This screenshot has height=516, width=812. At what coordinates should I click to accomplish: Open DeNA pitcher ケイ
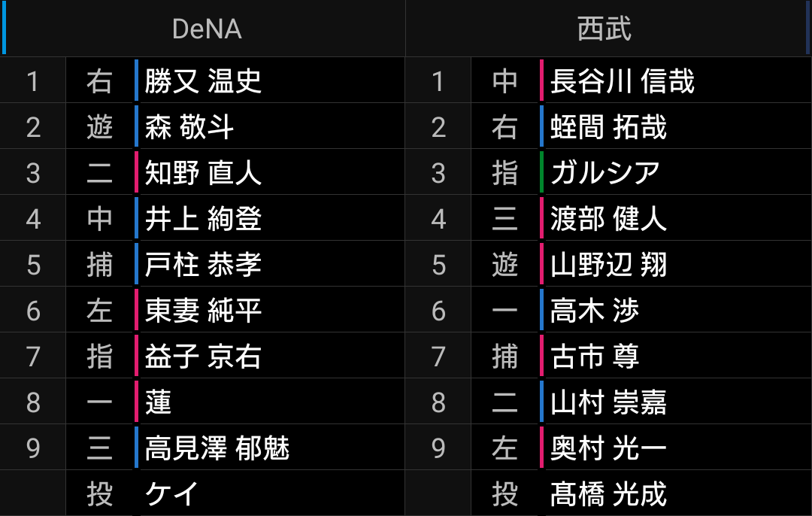coord(171,493)
